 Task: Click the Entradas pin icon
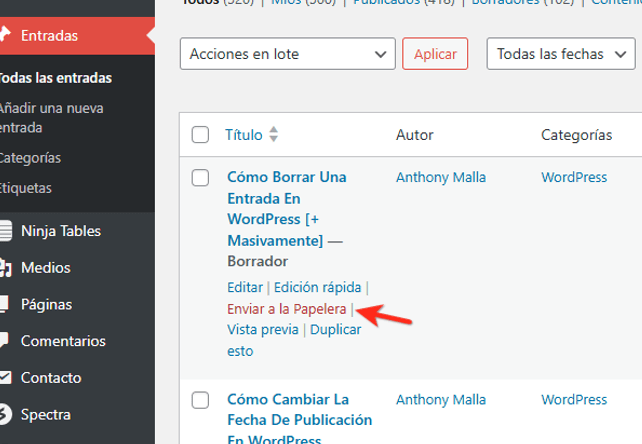click(5, 35)
